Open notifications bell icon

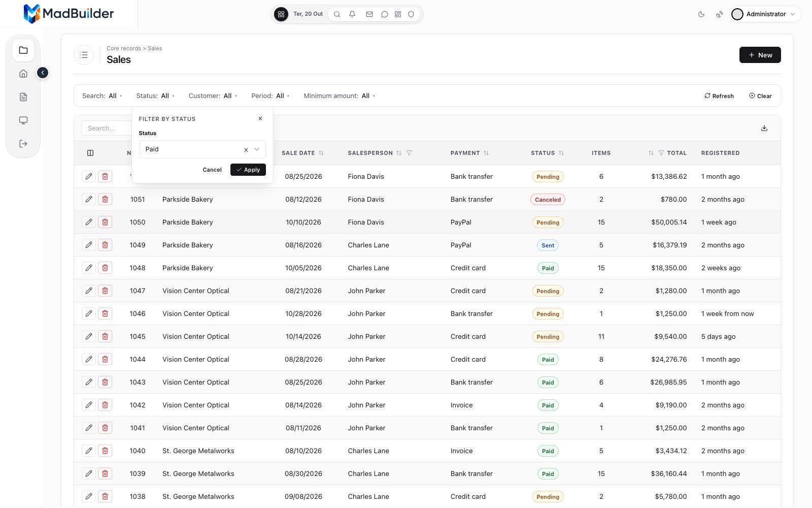coord(352,14)
